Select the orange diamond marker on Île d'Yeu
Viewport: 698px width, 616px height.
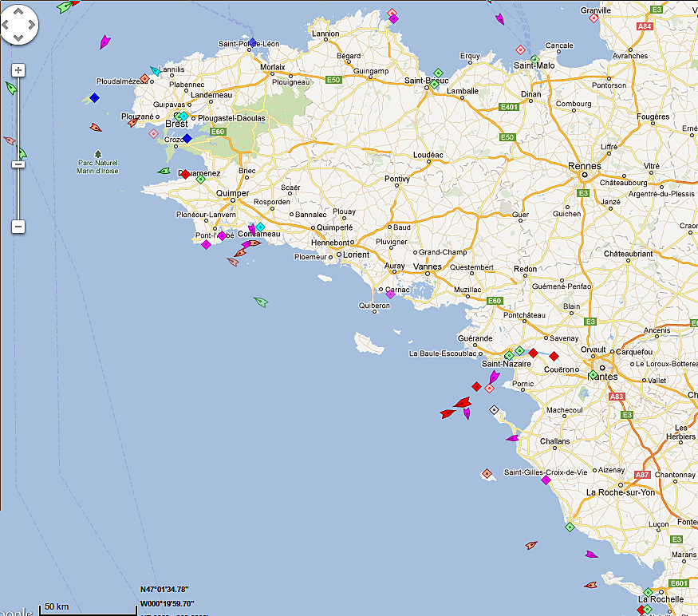pyautogui.click(x=487, y=473)
